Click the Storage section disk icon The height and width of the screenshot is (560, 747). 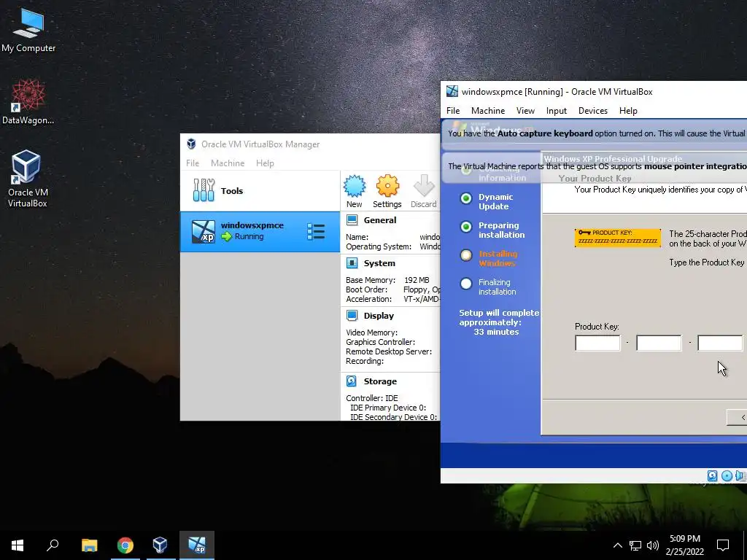352,381
